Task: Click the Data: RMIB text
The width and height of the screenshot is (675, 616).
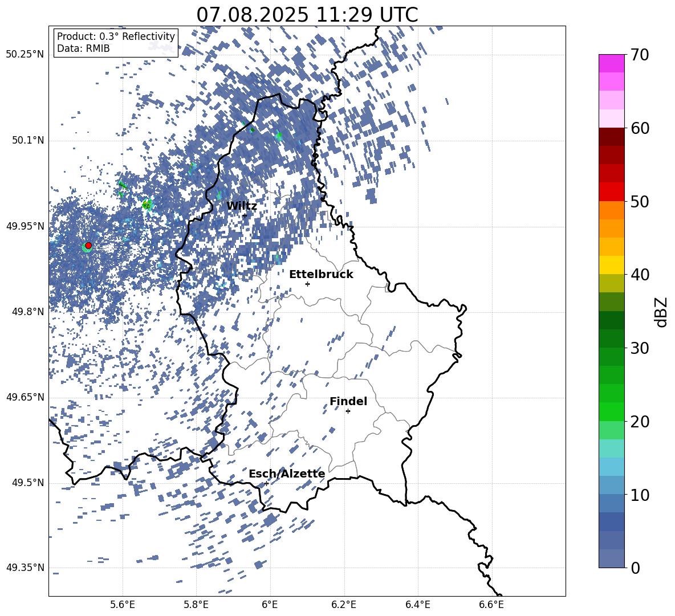Action: click(x=83, y=48)
